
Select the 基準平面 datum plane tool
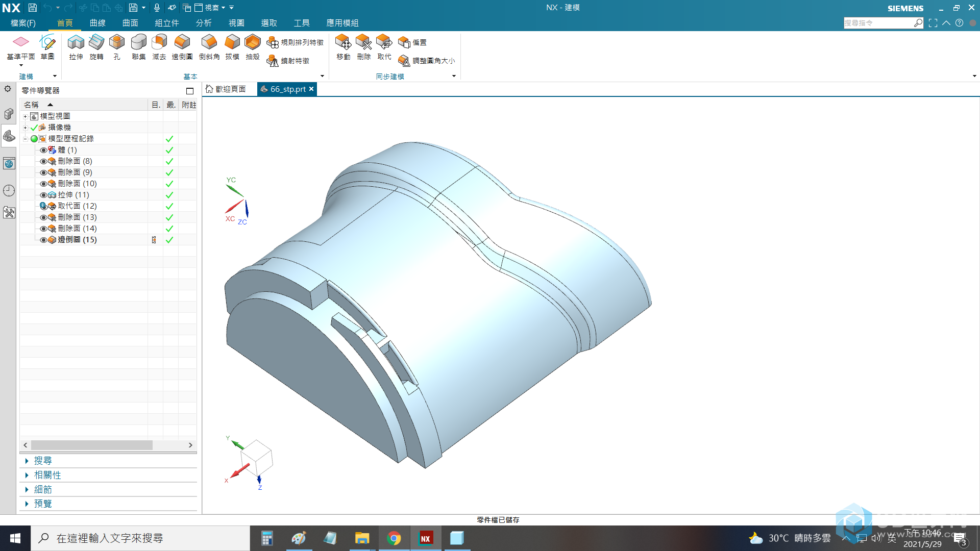[20, 46]
